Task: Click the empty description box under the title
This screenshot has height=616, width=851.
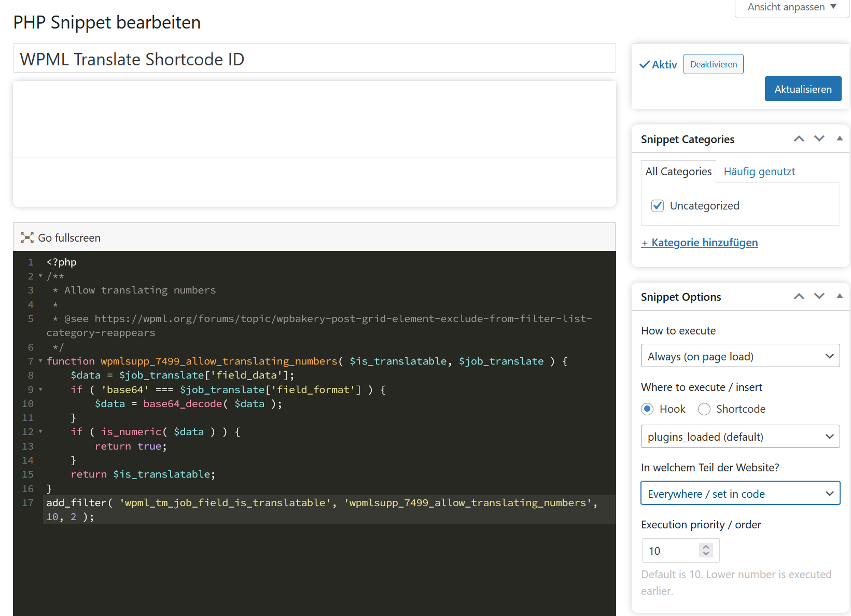Action: (314, 144)
